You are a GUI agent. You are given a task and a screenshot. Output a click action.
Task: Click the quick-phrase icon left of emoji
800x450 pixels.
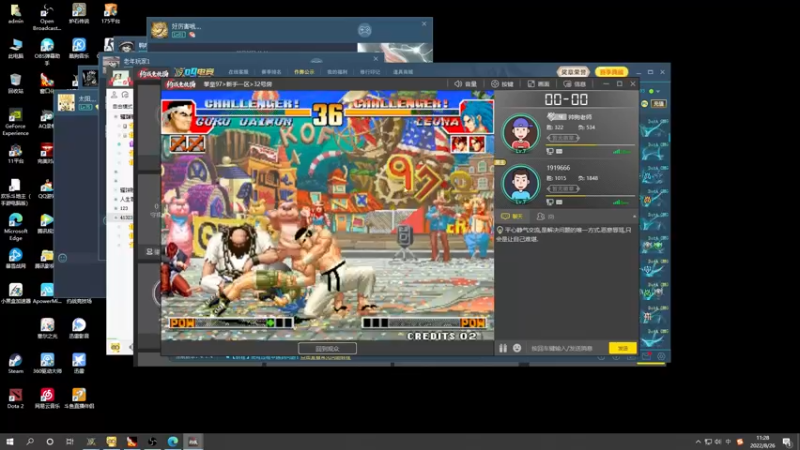[503, 348]
